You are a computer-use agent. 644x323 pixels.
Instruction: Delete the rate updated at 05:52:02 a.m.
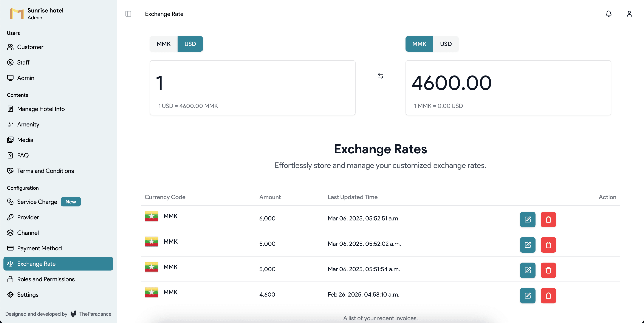548,245
